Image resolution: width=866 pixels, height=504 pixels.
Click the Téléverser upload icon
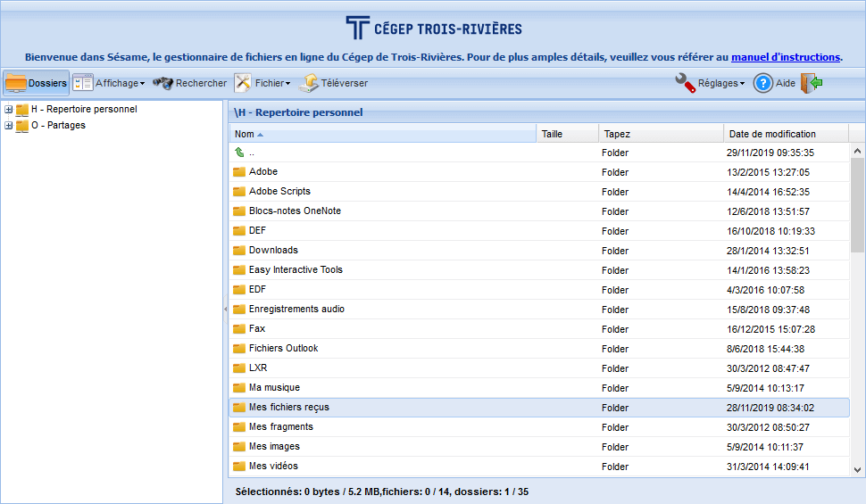(x=308, y=83)
